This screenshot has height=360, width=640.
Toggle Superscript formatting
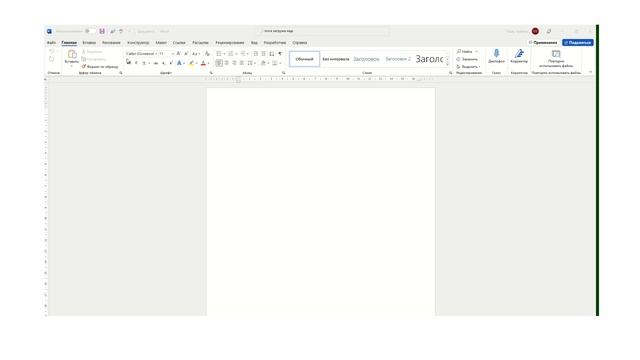171,63
